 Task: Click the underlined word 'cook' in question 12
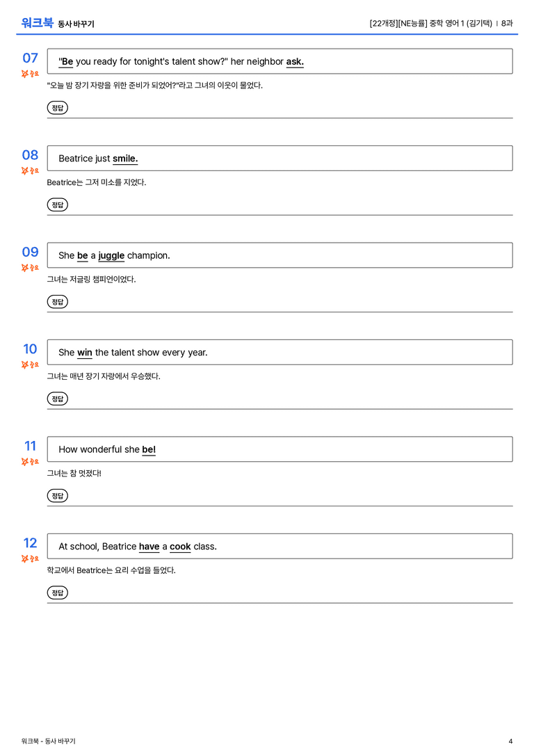point(180,546)
